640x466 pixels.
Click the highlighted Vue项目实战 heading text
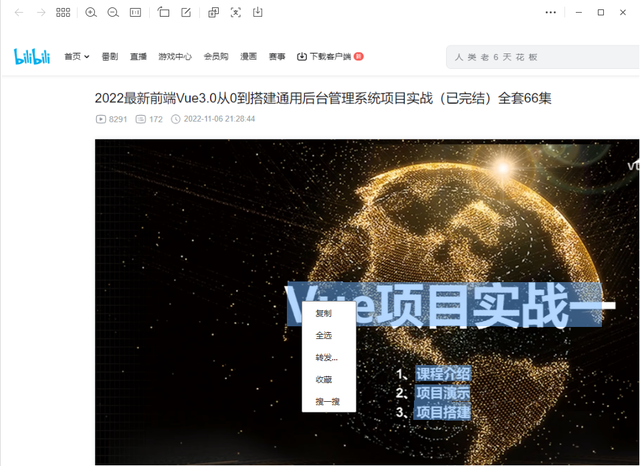point(445,304)
